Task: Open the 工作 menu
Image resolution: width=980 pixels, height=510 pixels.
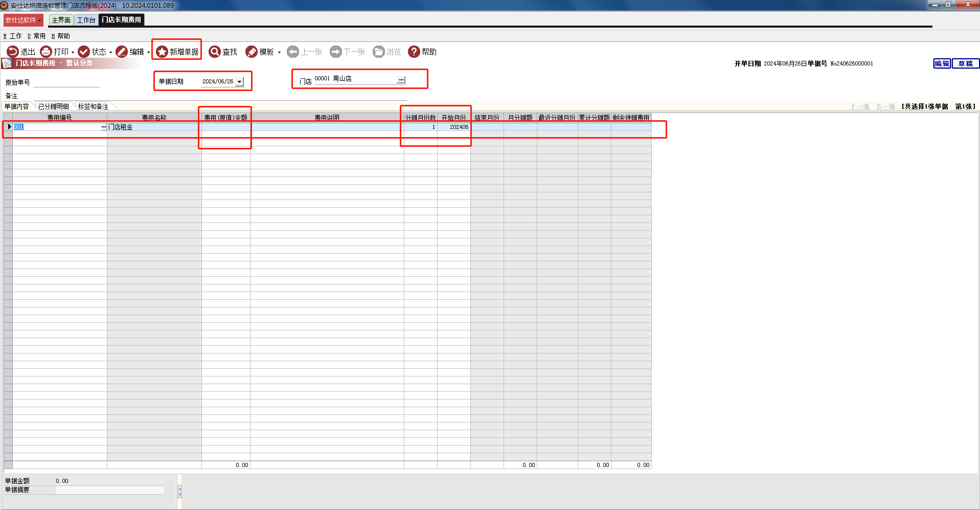Action: click(x=13, y=36)
